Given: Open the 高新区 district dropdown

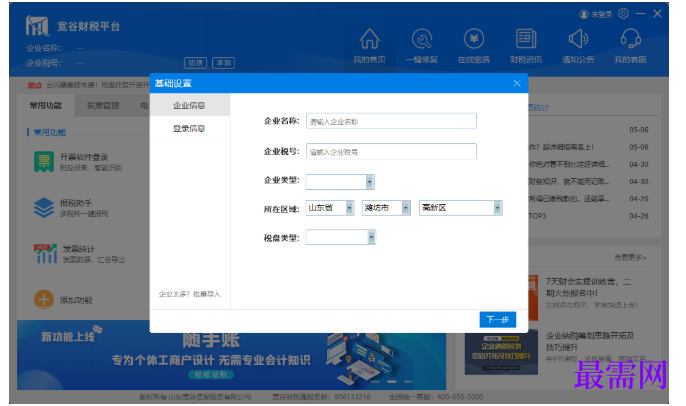Looking at the screenshot, I should [x=497, y=208].
